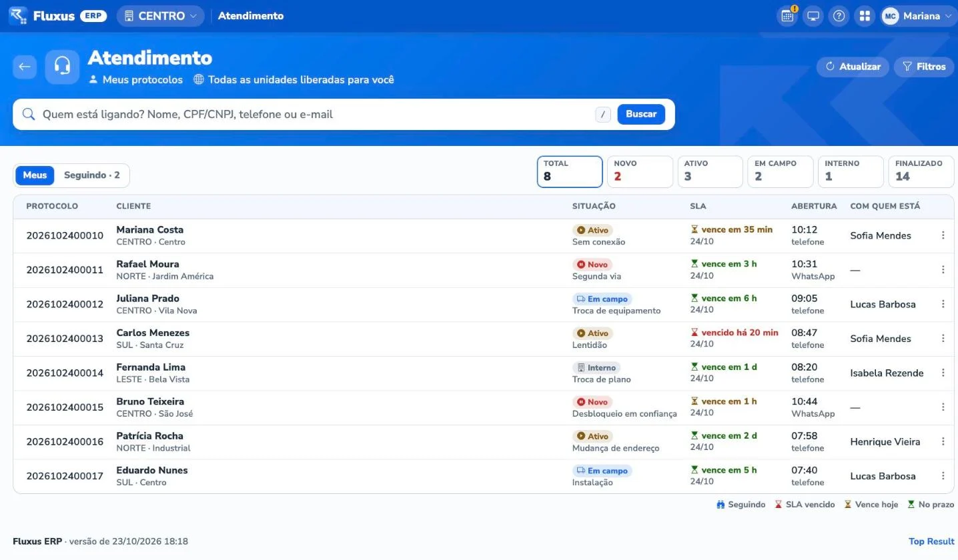Click the Buscar button
Screen dimensions: 958x560
pos(641,114)
